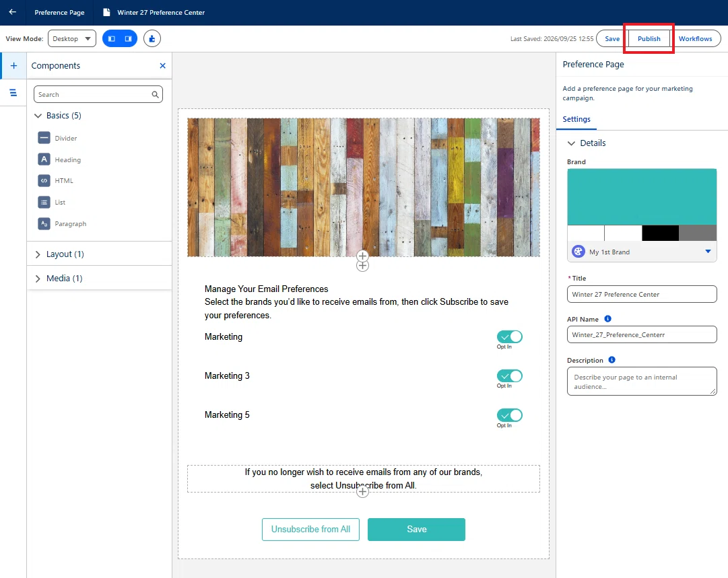Toggle the Marketing opt-in switch
Screen dimensions: 728x578
pos(509,337)
